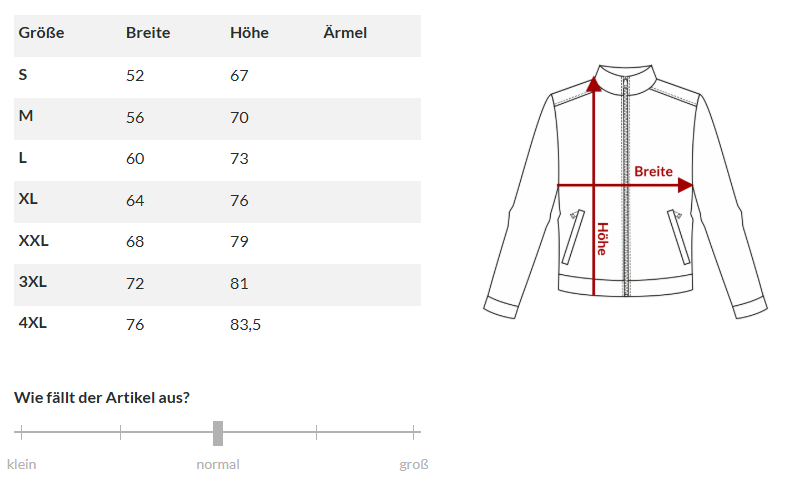
Task: Click the 'normal' slider label
Action: click(218, 464)
